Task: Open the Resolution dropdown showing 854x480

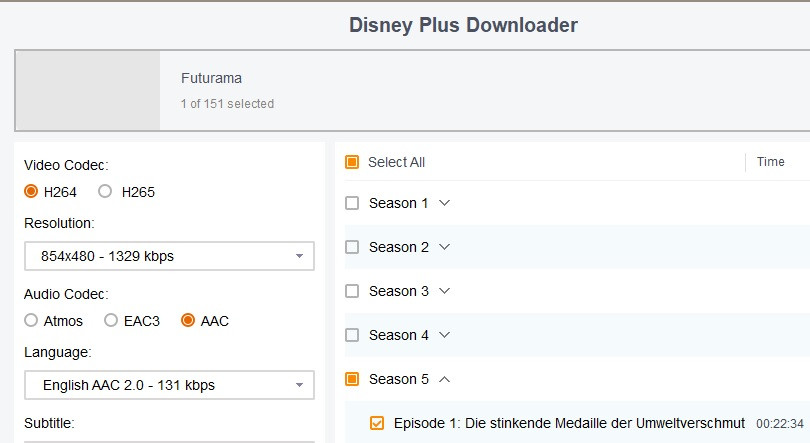Action: click(x=169, y=256)
